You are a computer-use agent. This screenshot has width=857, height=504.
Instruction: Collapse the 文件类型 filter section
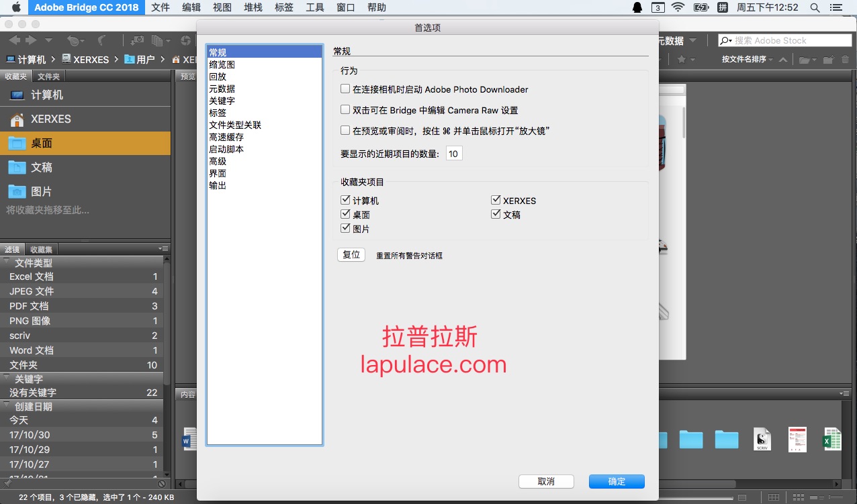(x=7, y=262)
